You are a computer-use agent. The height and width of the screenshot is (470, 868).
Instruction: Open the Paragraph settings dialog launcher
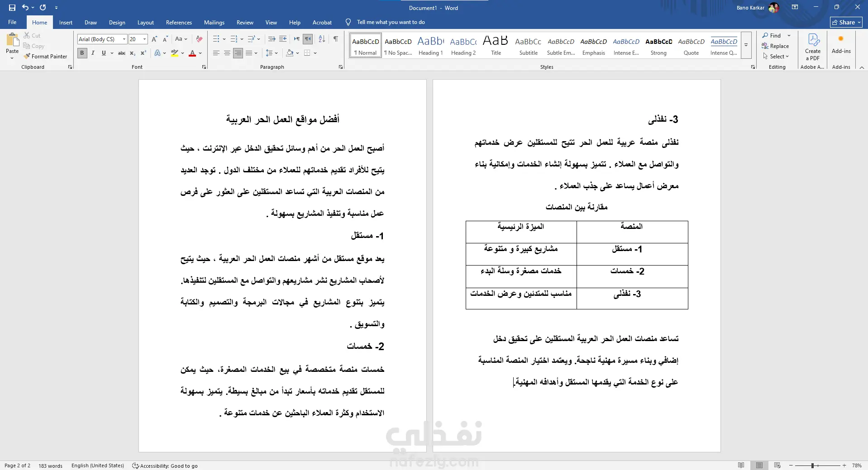click(341, 67)
